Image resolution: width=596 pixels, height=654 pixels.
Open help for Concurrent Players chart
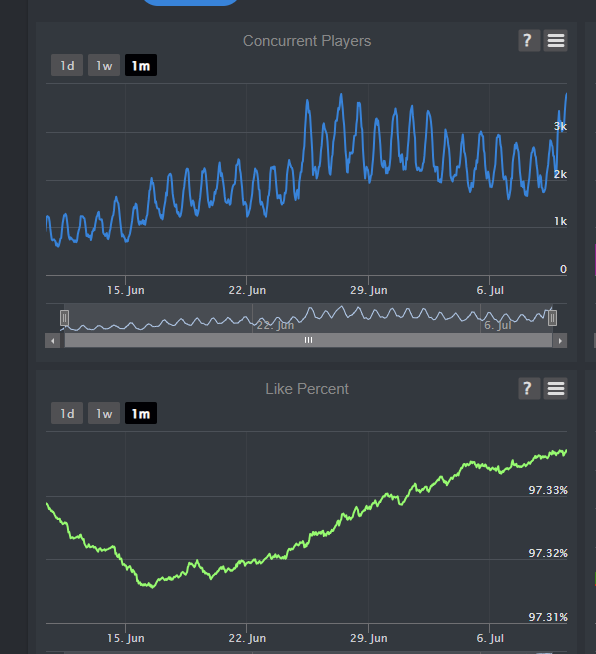point(529,40)
